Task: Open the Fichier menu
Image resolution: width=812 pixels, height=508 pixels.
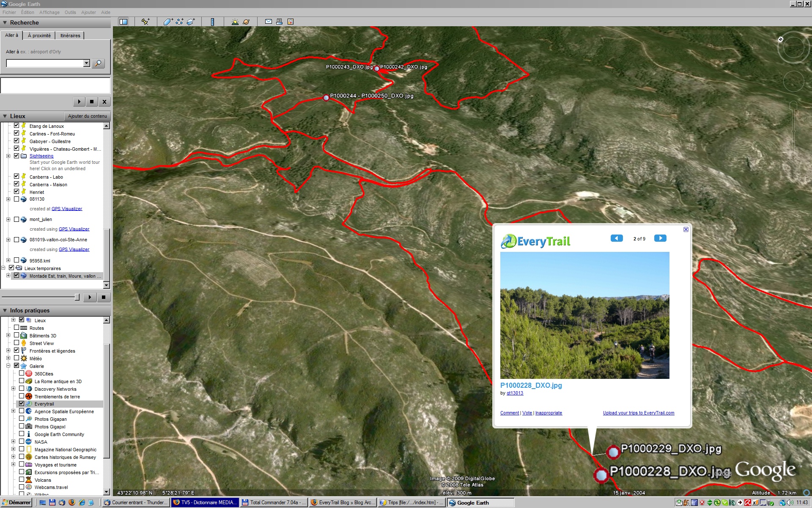Action: (x=9, y=12)
